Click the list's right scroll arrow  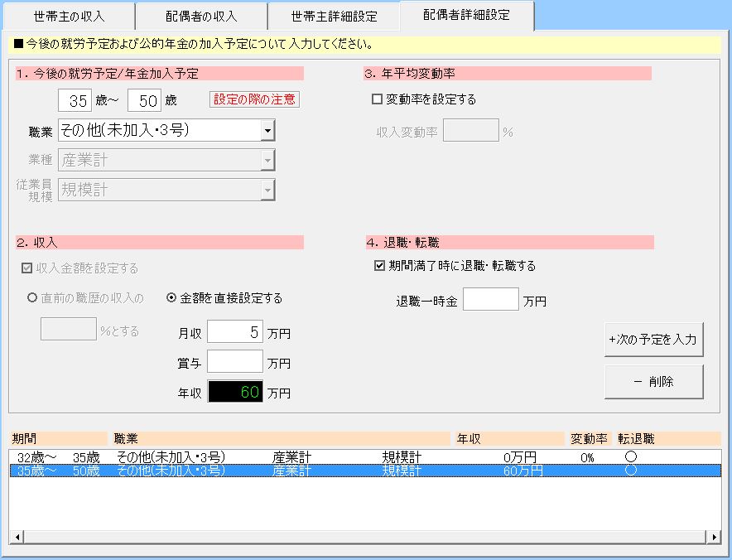(714, 538)
